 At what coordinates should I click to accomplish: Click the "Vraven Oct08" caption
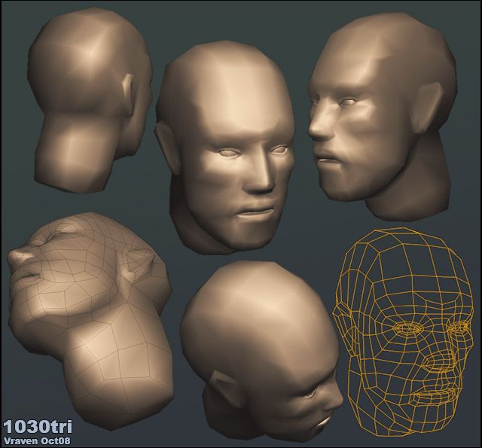click(x=36, y=441)
